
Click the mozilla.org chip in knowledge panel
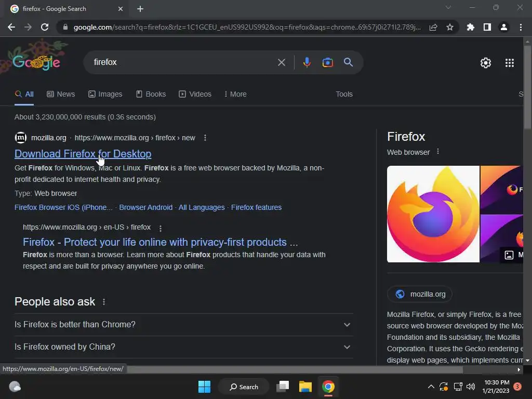pos(420,294)
